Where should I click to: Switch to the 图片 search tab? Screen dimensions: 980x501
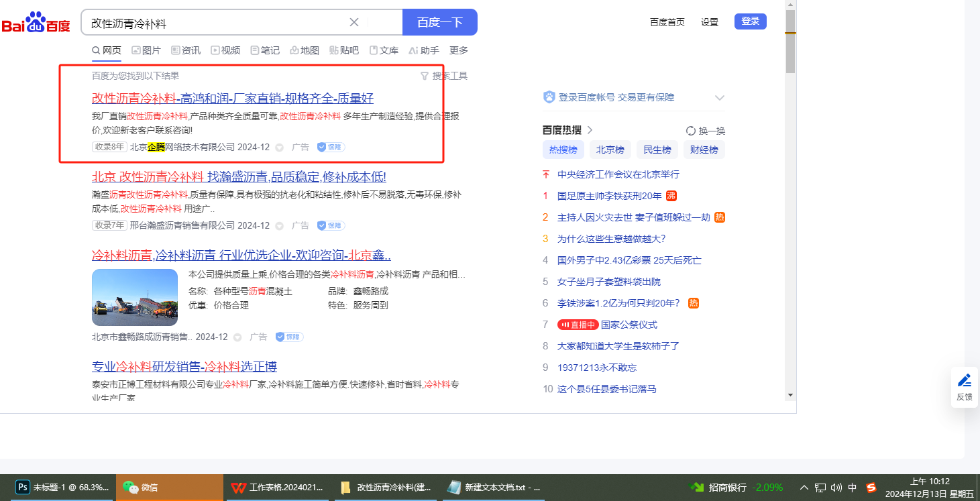tap(146, 50)
